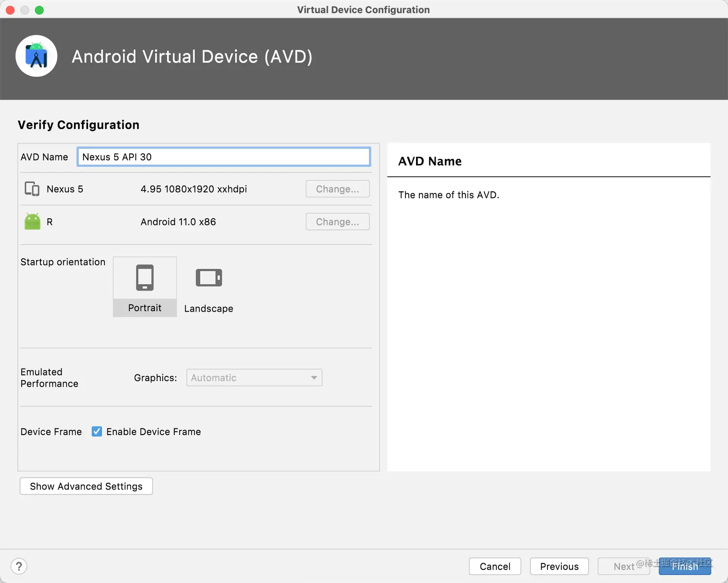Click the 'Android 11.0 x86' text
728x583 pixels.
[x=178, y=222]
